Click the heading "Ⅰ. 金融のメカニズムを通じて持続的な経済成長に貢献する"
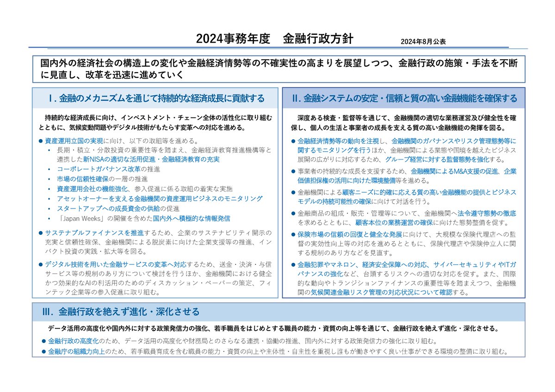The image size is (555, 392). click(156, 98)
